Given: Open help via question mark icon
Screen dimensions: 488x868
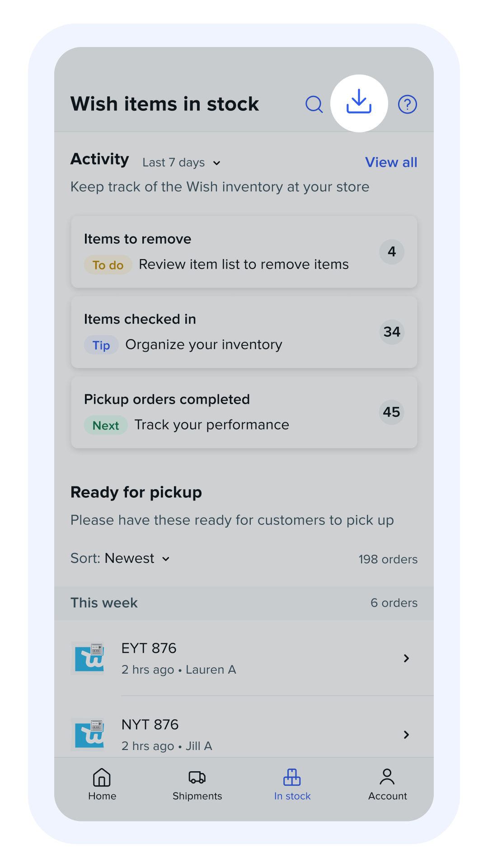Looking at the screenshot, I should [x=407, y=104].
